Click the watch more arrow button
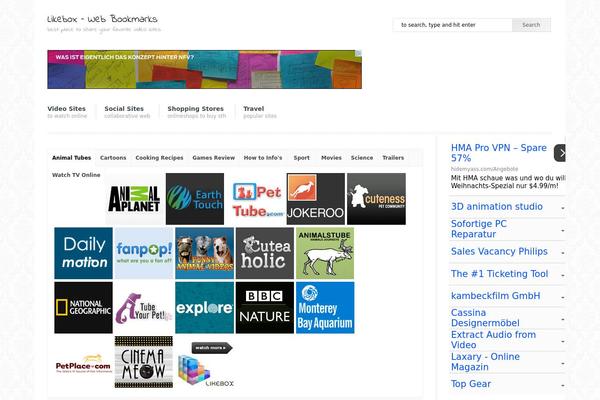Viewport: 600px width, 400px height. click(x=212, y=348)
